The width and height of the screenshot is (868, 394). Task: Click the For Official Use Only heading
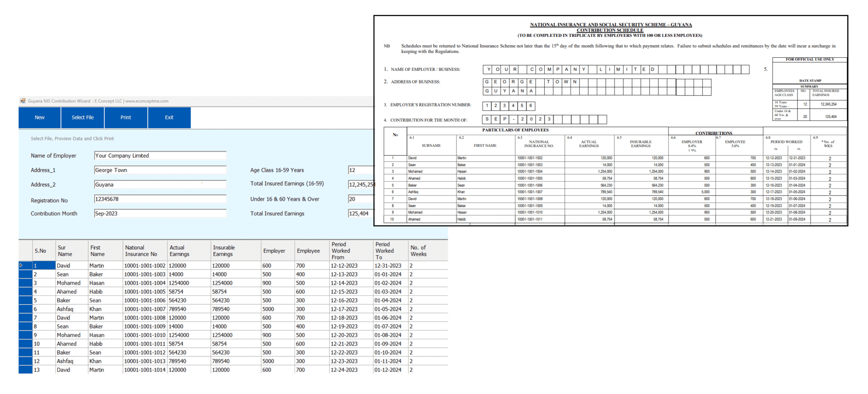[x=810, y=59]
